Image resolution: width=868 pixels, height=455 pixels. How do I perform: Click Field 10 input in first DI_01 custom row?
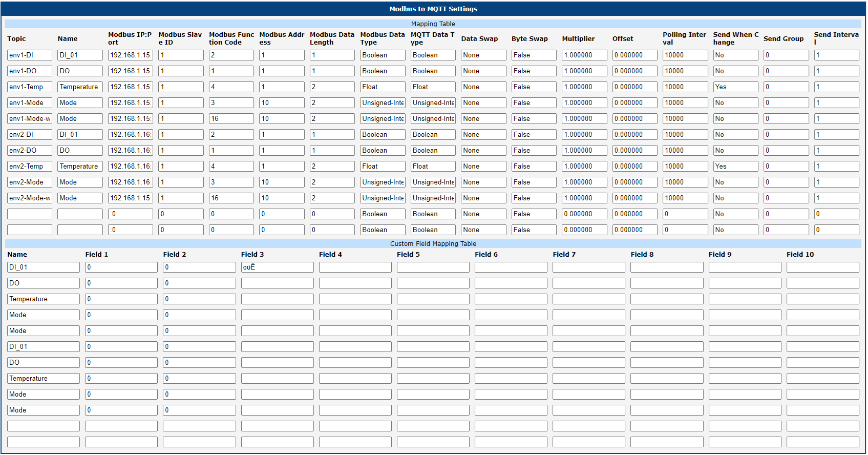pyautogui.click(x=823, y=267)
